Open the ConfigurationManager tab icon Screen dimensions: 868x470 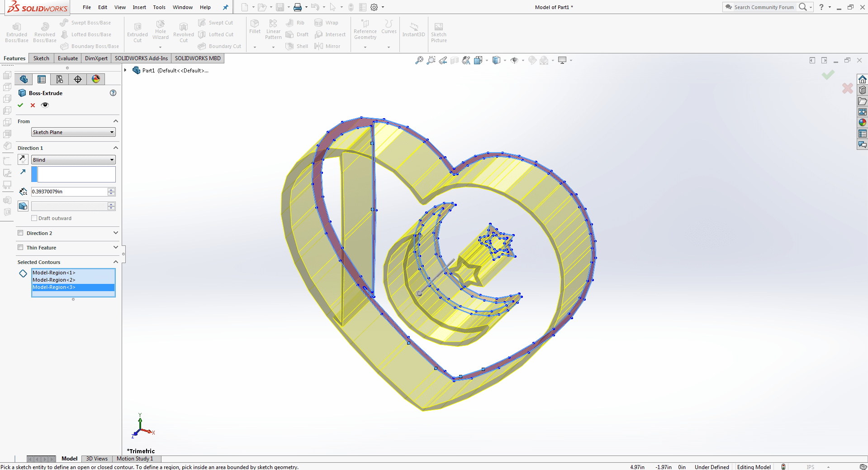pos(60,79)
